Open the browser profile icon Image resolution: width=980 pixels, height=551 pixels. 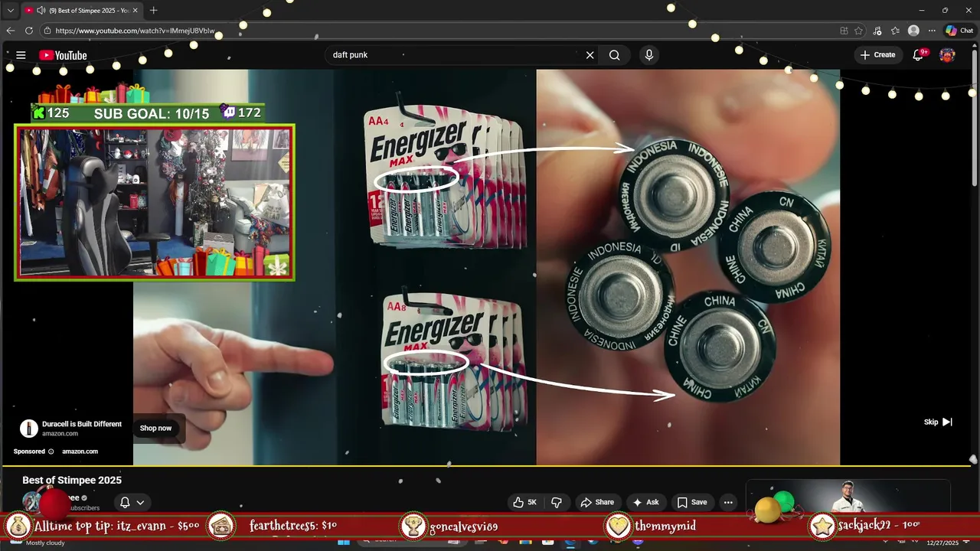pyautogui.click(x=913, y=31)
